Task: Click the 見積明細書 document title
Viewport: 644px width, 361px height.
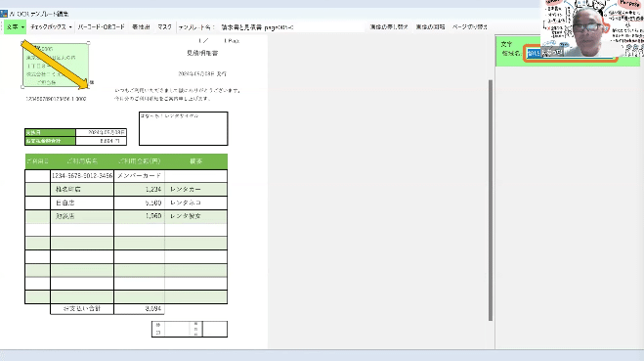Action: 202,53
